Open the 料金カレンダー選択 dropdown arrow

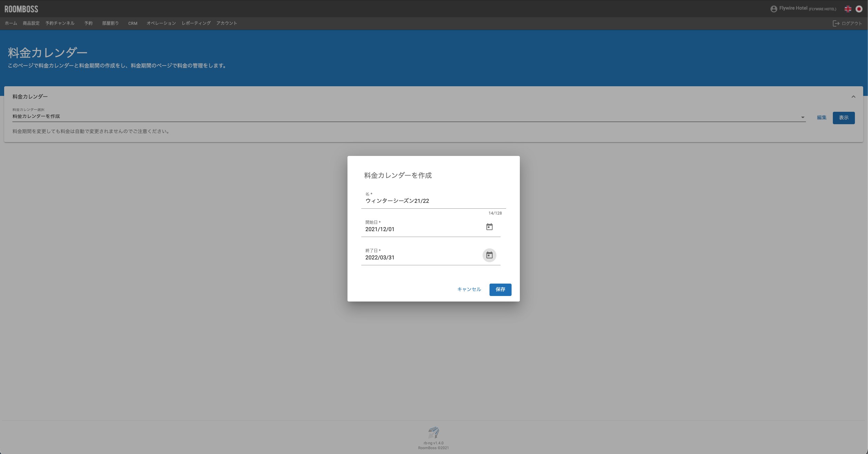point(803,117)
